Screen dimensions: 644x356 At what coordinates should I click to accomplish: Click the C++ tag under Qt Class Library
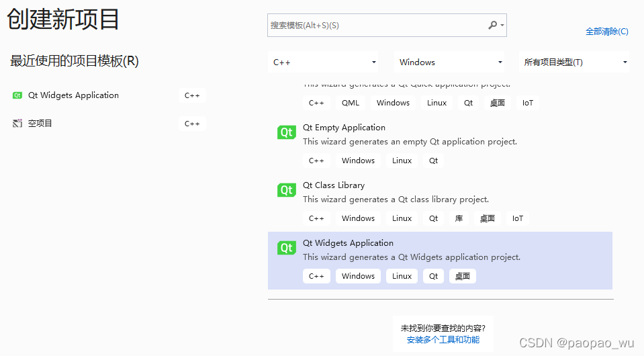[x=316, y=218]
